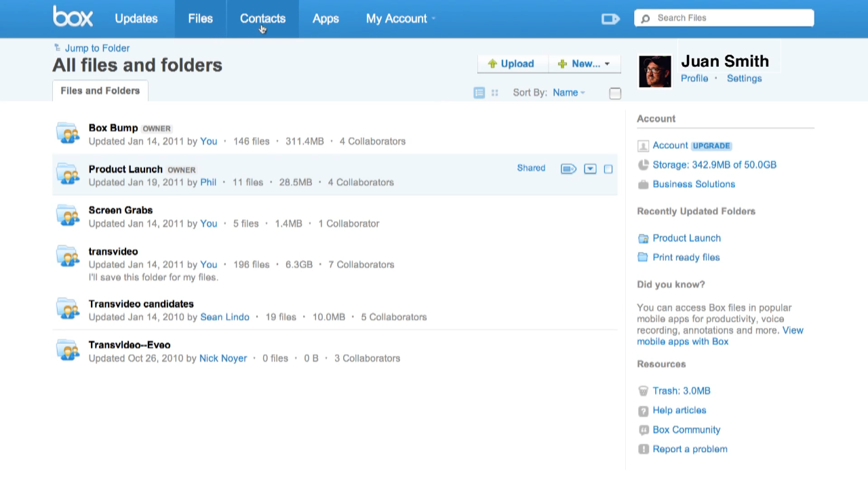This screenshot has height=488, width=868.
Task: Click Juan Smith's profile photo
Action: click(x=655, y=71)
